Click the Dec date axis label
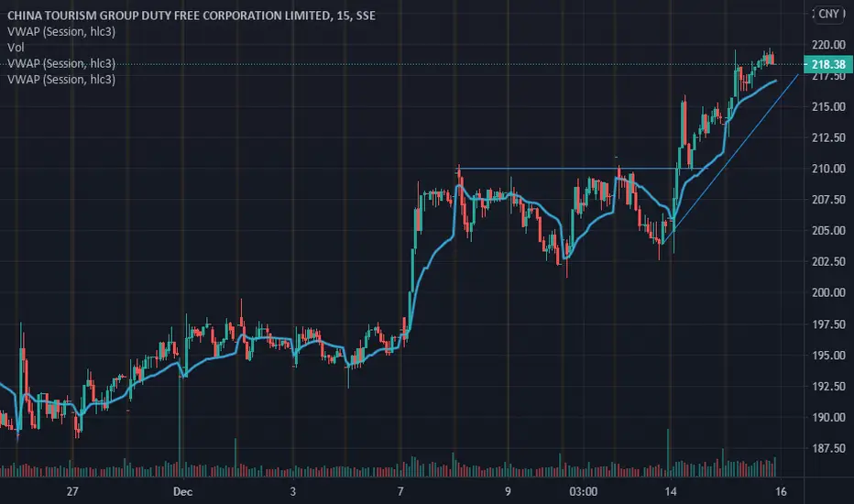Screen dimensions: 854x504 (x=182, y=491)
